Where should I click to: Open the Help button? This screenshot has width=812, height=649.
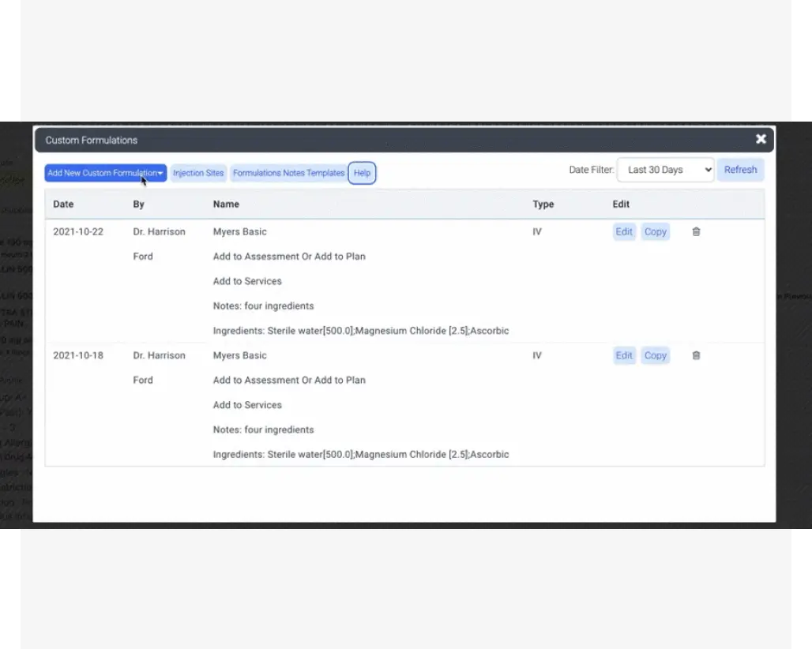[362, 172]
